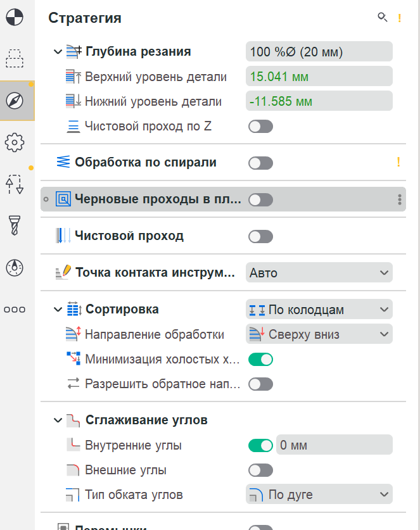Collapse the Сортировка section
This screenshot has width=420, height=530.
click(58, 309)
